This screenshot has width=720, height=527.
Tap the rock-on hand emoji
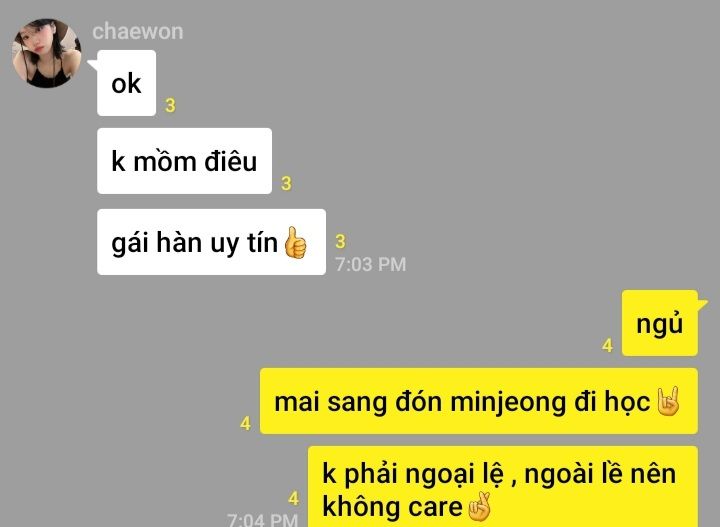coord(668,401)
